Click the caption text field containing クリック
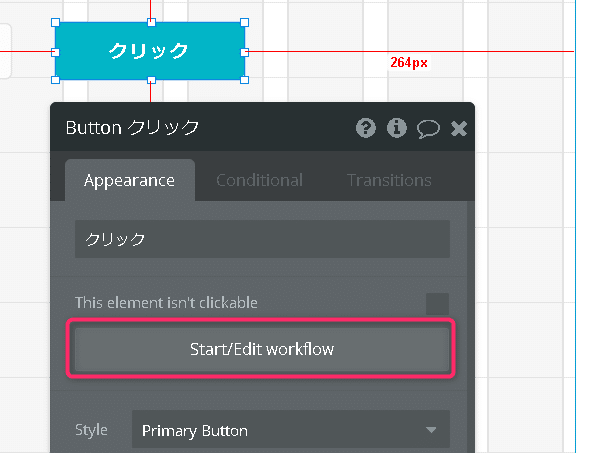The height and width of the screenshot is (453, 612). 262,239
